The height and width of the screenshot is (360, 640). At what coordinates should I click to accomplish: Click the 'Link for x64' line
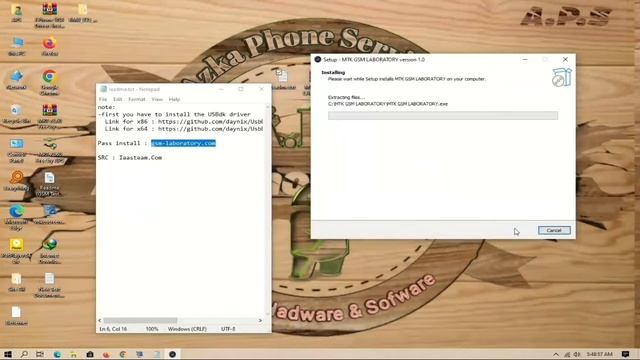[183, 129]
